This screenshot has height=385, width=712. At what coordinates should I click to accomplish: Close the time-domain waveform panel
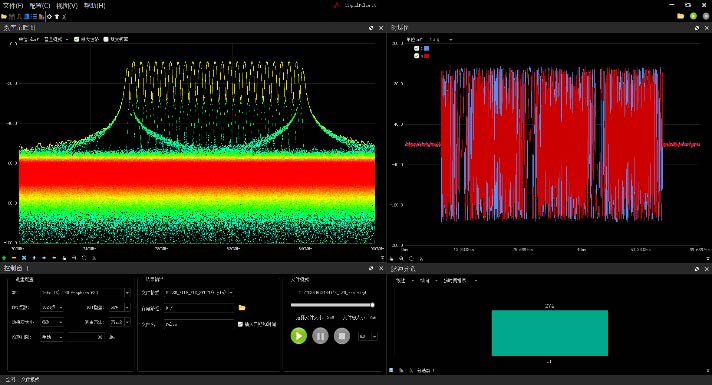coord(707,28)
